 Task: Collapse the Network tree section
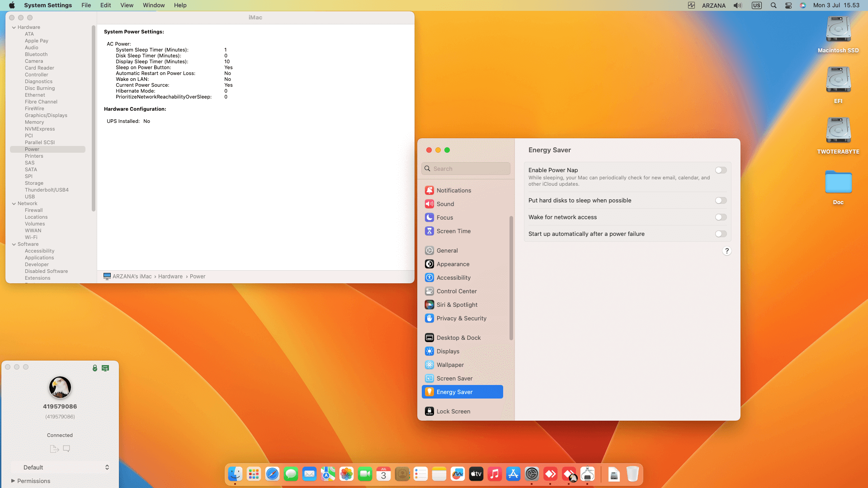click(14, 204)
